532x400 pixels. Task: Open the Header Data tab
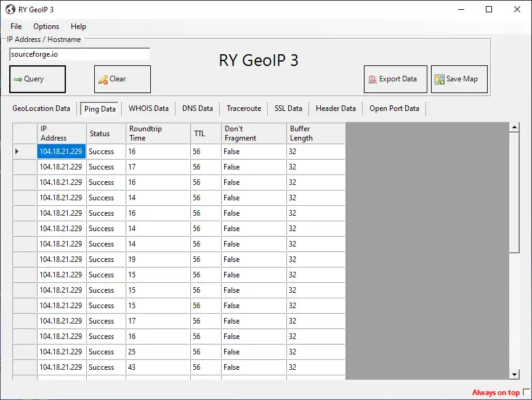click(x=336, y=108)
